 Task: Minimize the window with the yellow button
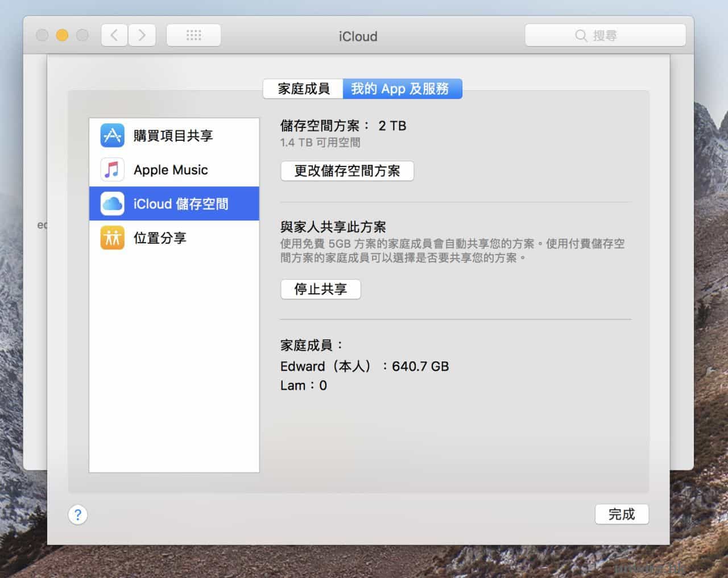coord(62,35)
